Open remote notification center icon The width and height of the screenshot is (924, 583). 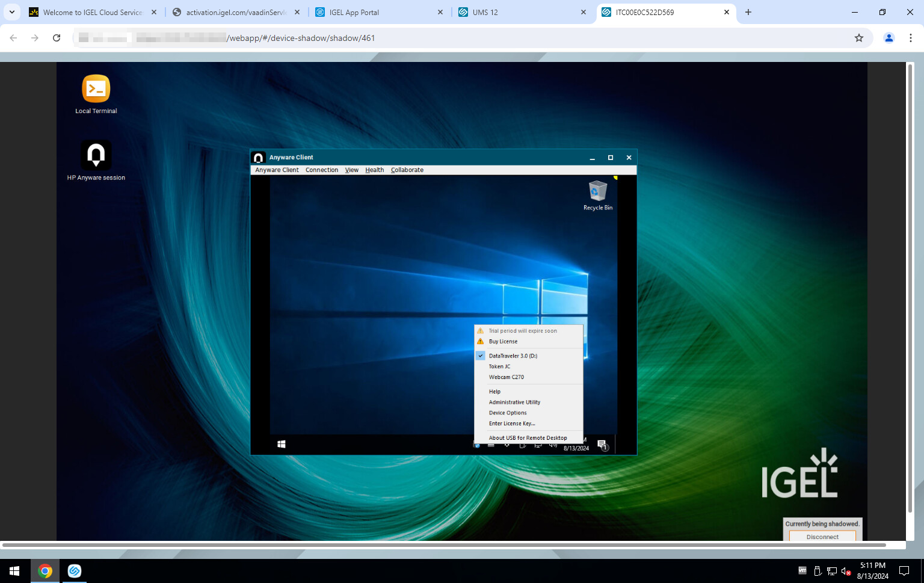[x=602, y=445]
